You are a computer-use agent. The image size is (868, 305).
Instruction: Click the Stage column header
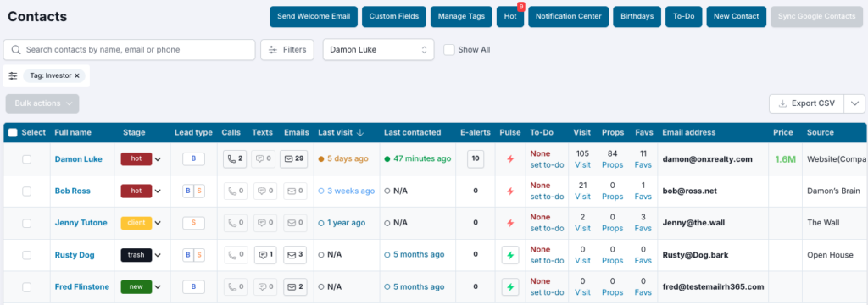pyautogui.click(x=134, y=132)
